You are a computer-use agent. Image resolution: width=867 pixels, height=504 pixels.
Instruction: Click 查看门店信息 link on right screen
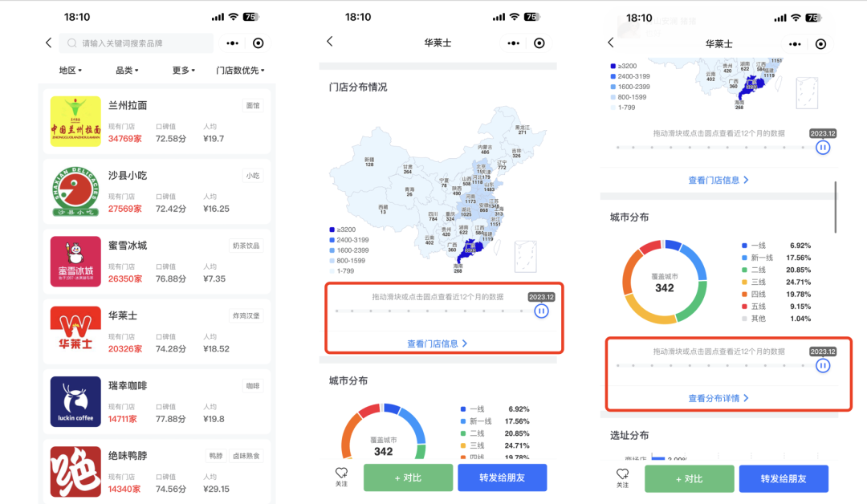point(718,180)
